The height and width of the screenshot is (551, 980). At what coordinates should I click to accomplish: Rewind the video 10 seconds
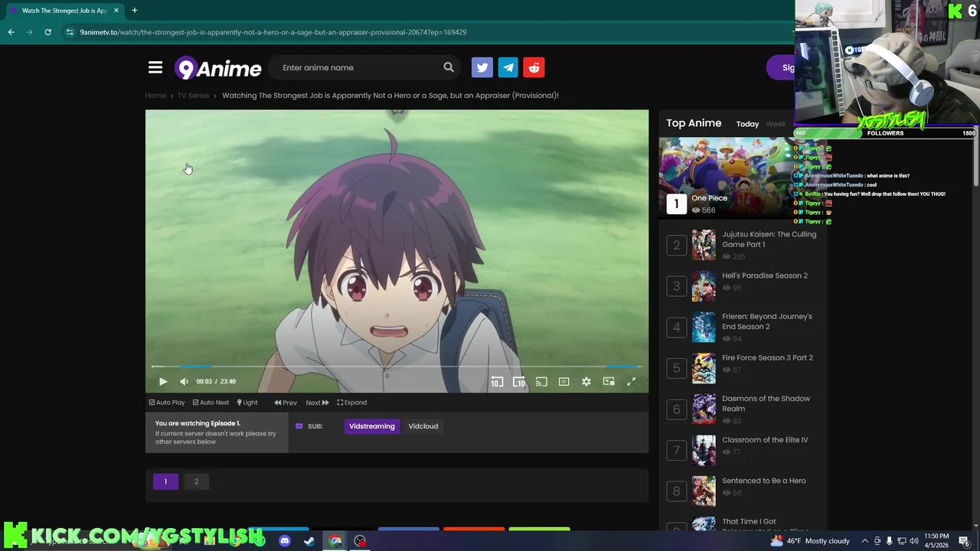497,381
